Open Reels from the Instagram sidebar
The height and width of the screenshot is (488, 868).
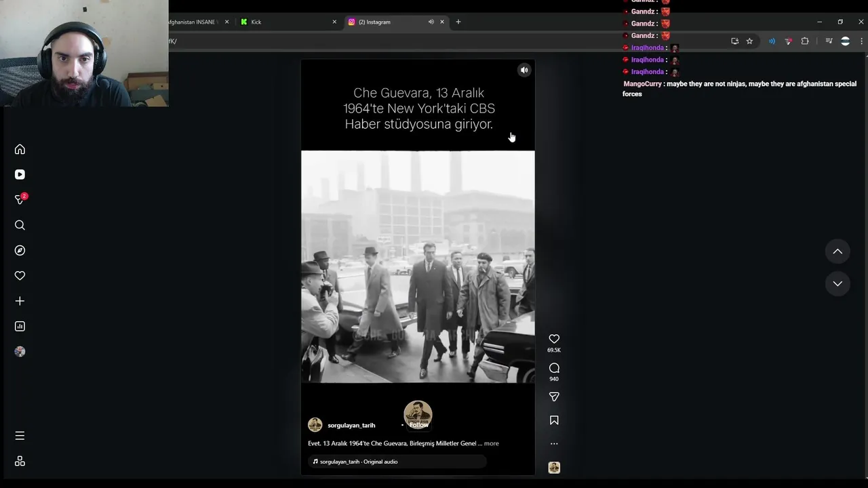click(x=20, y=174)
